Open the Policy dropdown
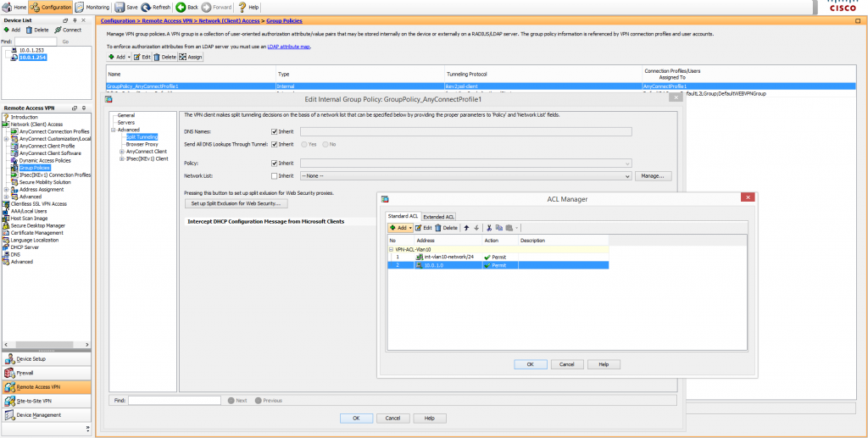 tap(627, 164)
